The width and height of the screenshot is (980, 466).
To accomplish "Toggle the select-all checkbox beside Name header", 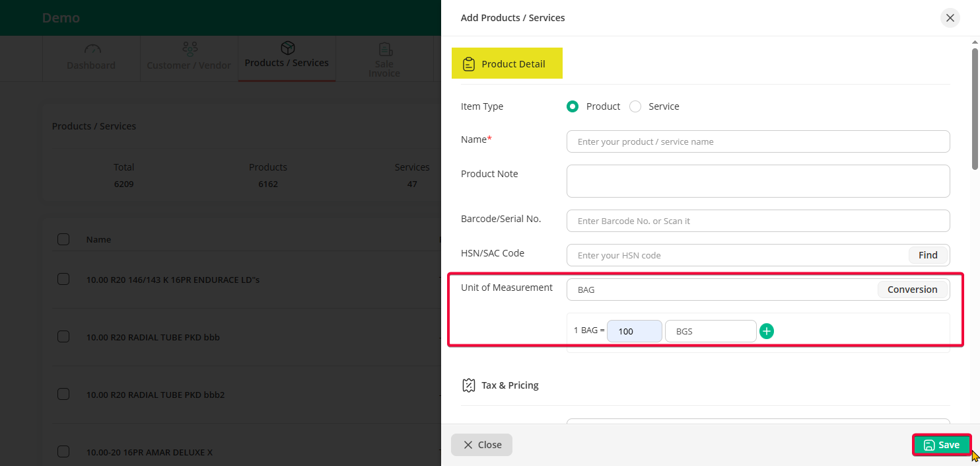I will click(x=63, y=239).
